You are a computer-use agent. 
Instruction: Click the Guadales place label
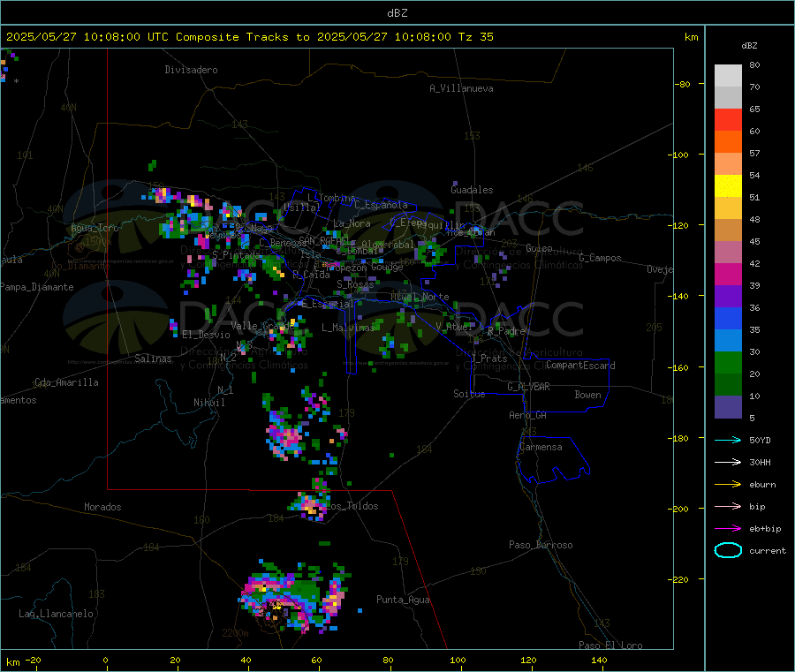472,190
